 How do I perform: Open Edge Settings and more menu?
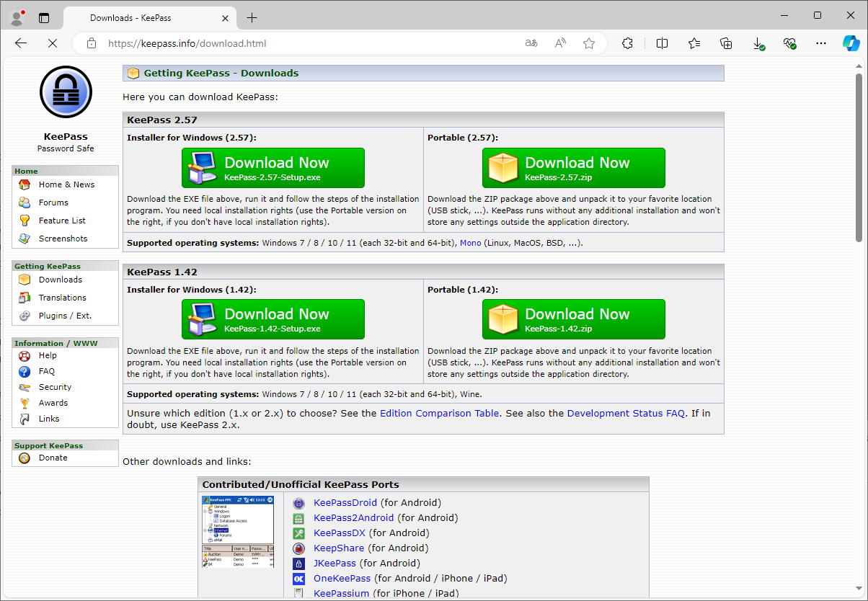pos(821,43)
